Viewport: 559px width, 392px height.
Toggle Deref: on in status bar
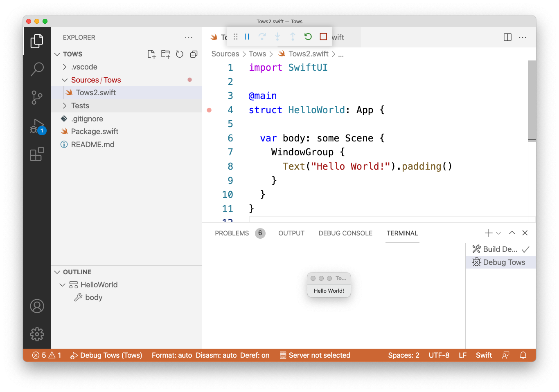tap(255, 355)
